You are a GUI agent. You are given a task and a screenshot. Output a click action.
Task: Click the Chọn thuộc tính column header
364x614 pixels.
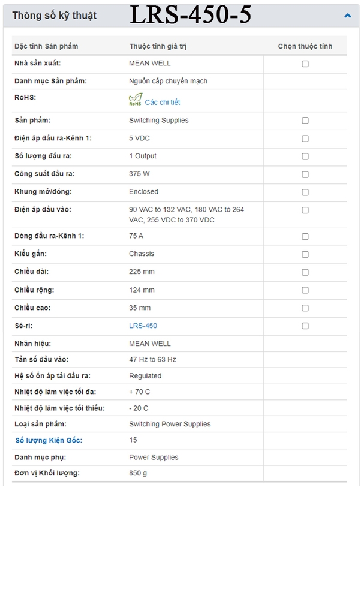pyautogui.click(x=305, y=46)
